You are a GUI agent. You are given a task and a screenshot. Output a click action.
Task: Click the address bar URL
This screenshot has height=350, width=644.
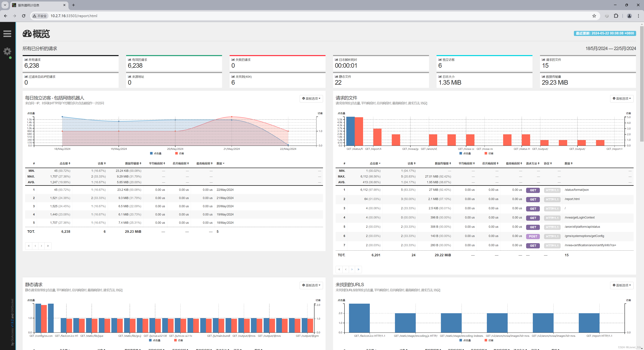click(74, 16)
